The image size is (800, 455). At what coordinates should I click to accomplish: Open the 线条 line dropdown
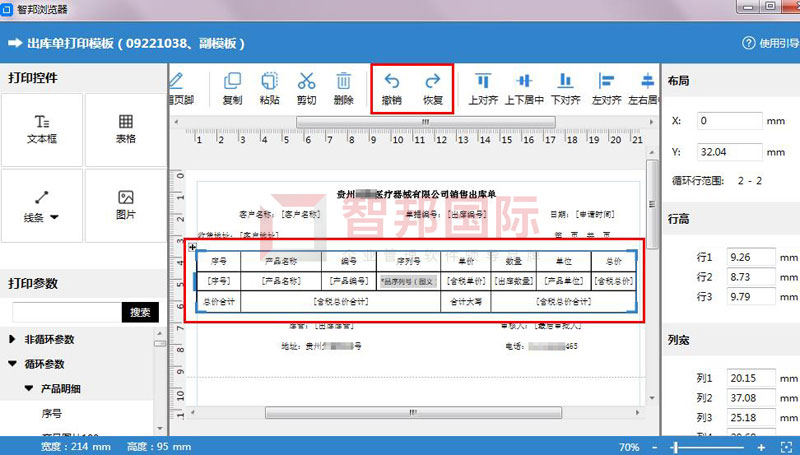tap(42, 205)
